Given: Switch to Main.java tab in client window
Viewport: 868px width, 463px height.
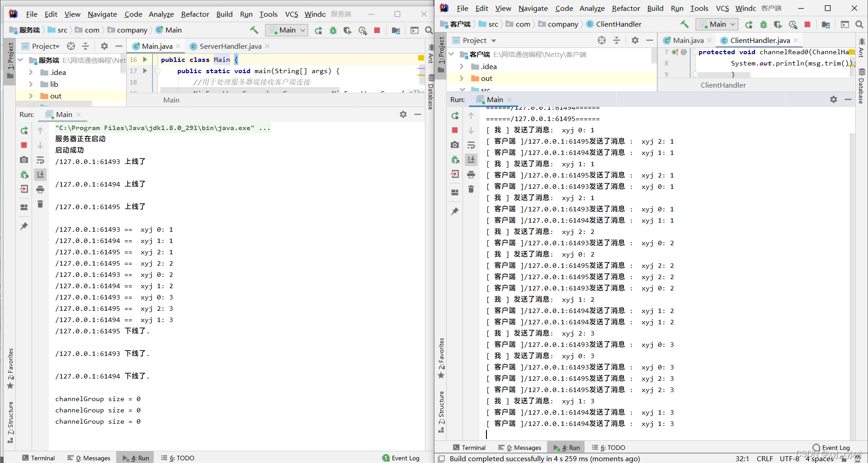Looking at the screenshot, I should tap(688, 40).
